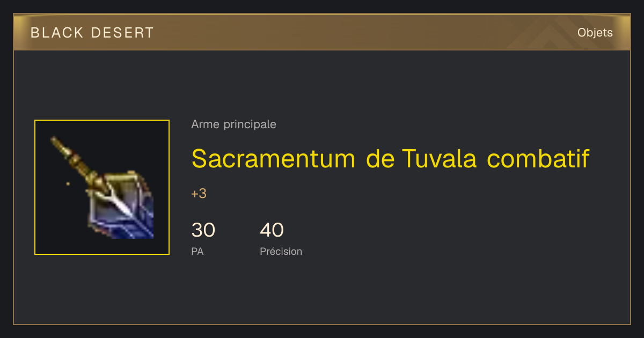This screenshot has height=338, width=644.
Task: Click the PA value 30
Action: tap(203, 230)
